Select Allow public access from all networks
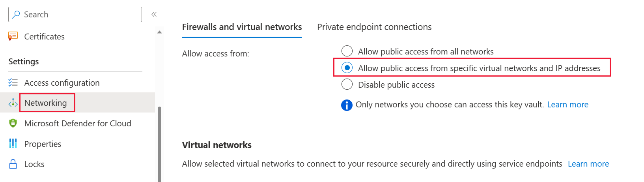Image resolution: width=644 pixels, height=182 pixels. [x=347, y=51]
